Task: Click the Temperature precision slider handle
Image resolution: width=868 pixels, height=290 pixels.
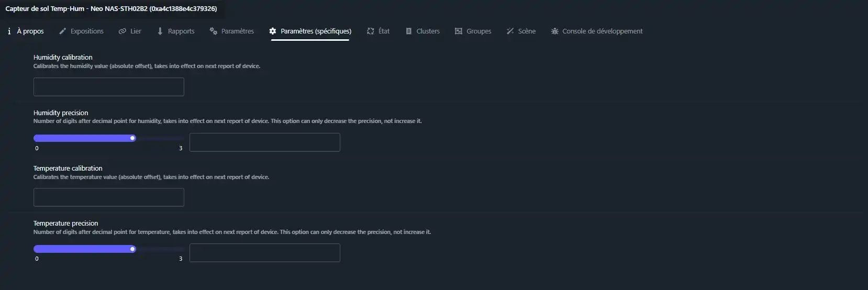Action: click(x=132, y=249)
